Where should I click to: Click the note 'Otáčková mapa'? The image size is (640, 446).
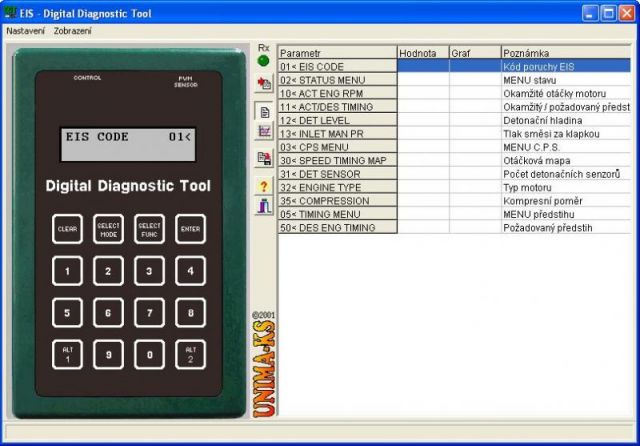[536, 161]
